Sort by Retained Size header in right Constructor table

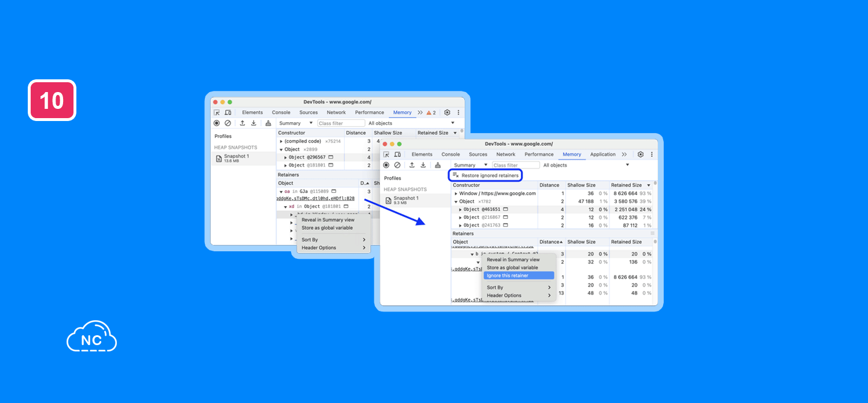[x=631, y=185]
